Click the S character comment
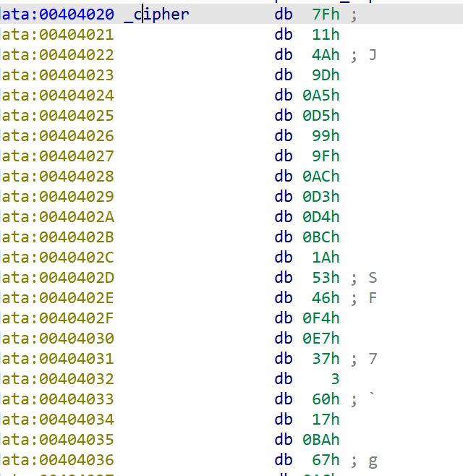 tap(373, 278)
